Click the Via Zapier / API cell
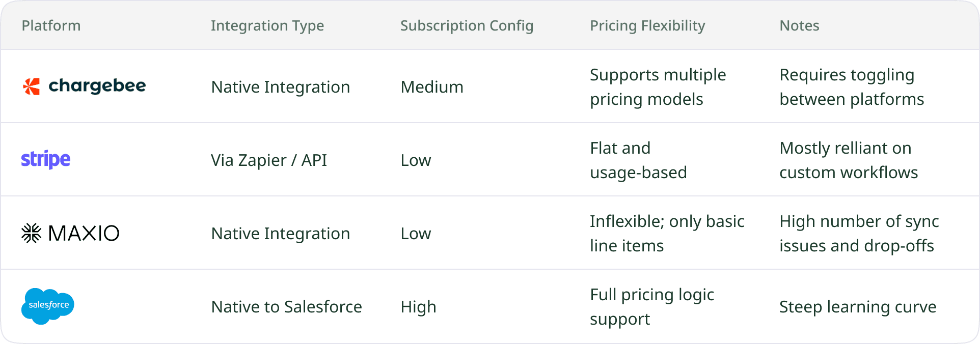The width and height of the screenshot is (980, 344). [269, 160]
